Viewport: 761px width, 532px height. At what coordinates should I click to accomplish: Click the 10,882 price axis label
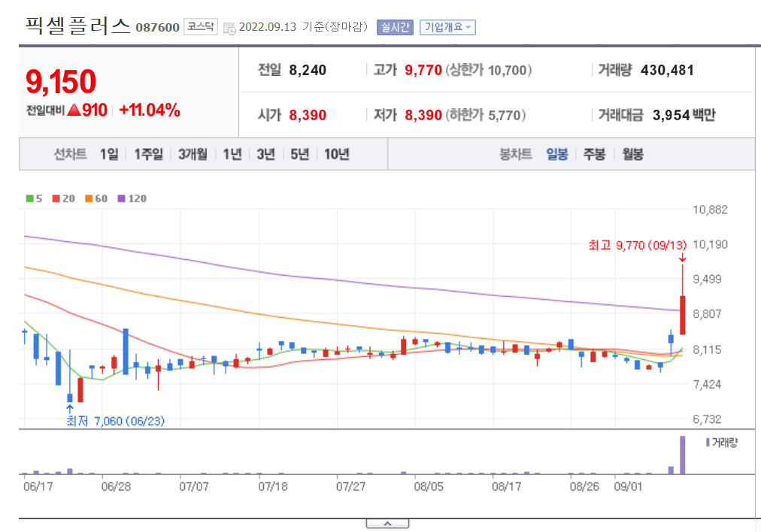(x=710, y=210)
